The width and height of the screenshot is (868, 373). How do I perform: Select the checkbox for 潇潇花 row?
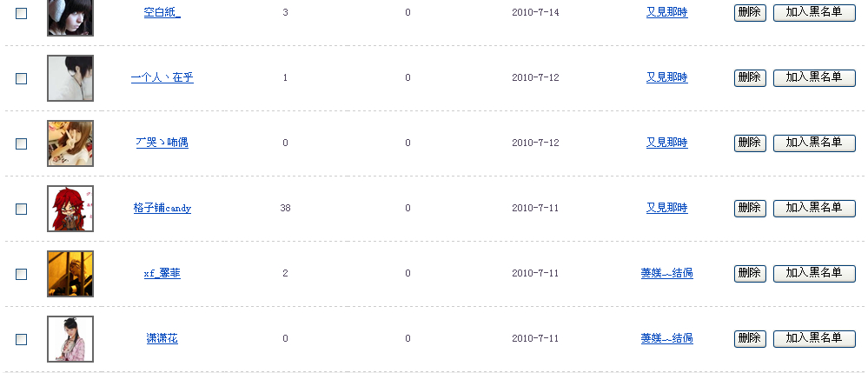click(22, 339)
